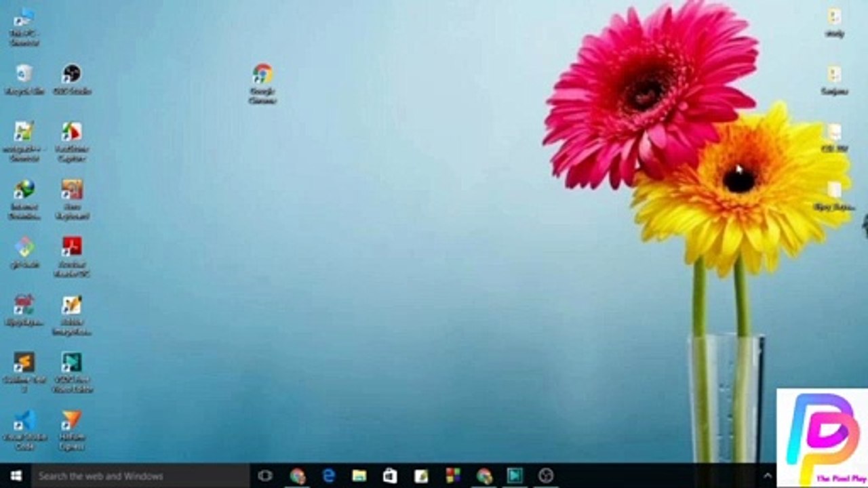
Task: Open Task View in the taskbar
Action: tap(265, 476)
